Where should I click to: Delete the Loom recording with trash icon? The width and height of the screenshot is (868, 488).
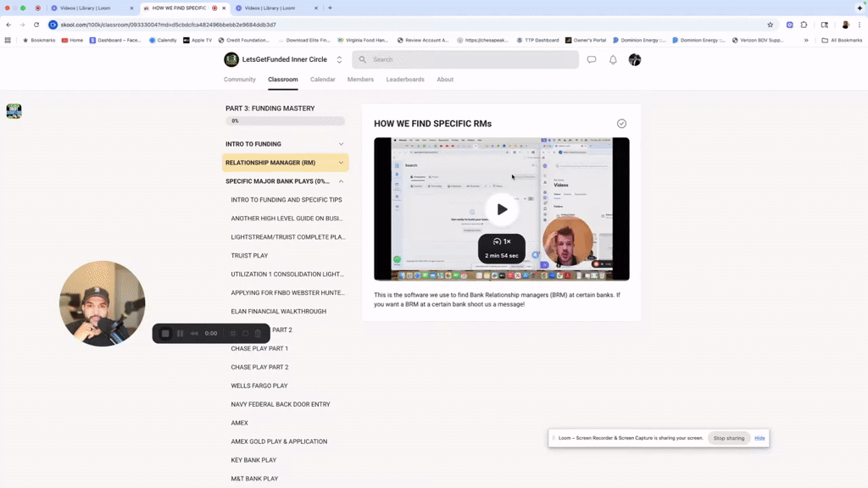258,333
